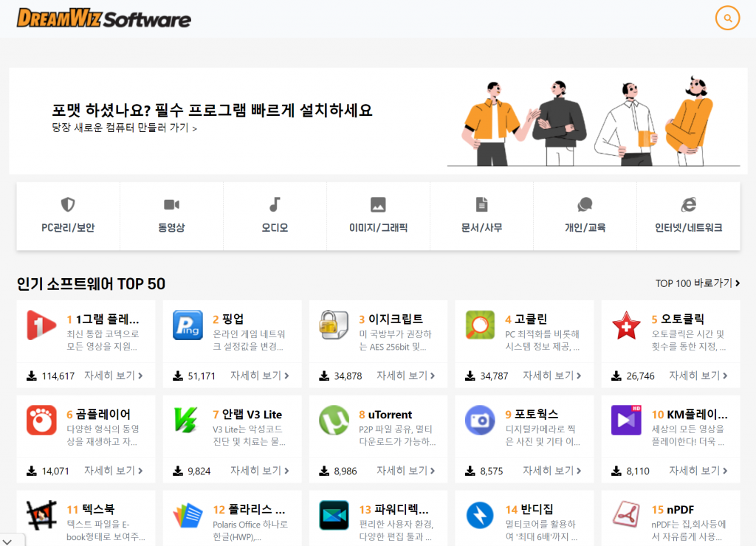Open 자세히 보기 for 곰플레이어
756x546 pixels.
tap(113, 470)
